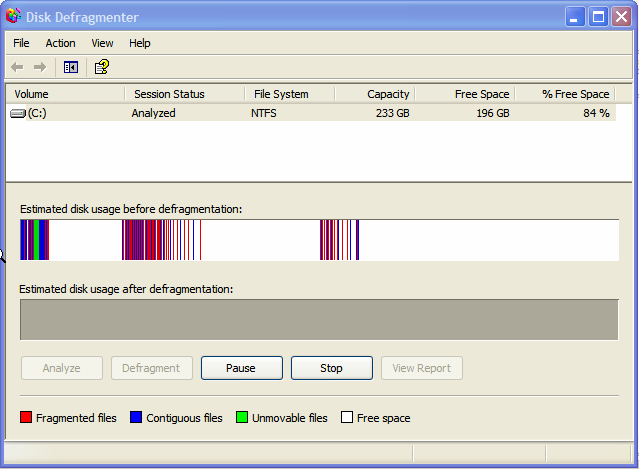Select the C: drive icon
Image resolution: width=639 pixels, height=469 pixels.
pyautogui.click(x=18, y=113)
